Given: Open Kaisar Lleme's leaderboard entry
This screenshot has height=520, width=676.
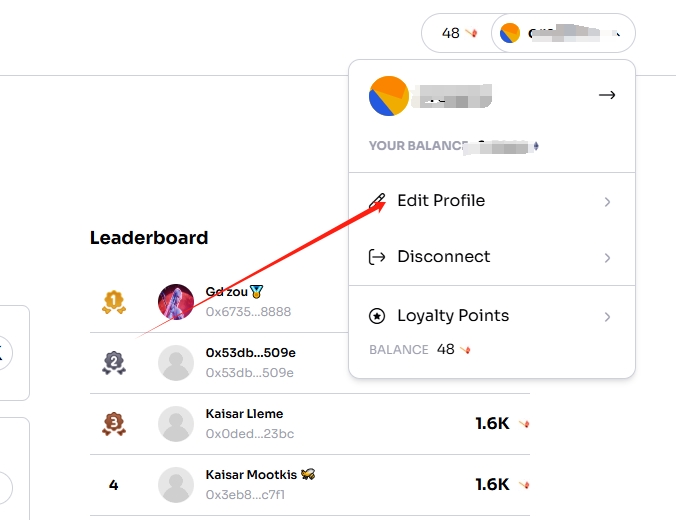Looking at the screenshot, I should pos(244,414).
